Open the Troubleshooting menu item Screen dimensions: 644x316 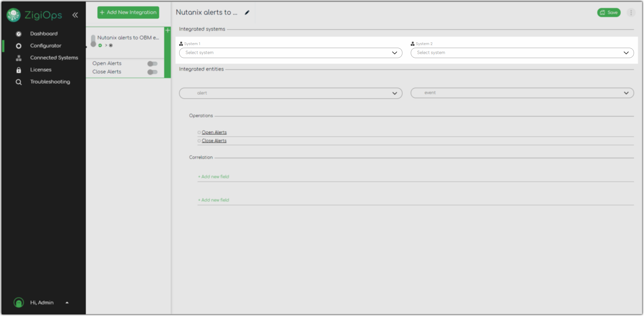50,82
